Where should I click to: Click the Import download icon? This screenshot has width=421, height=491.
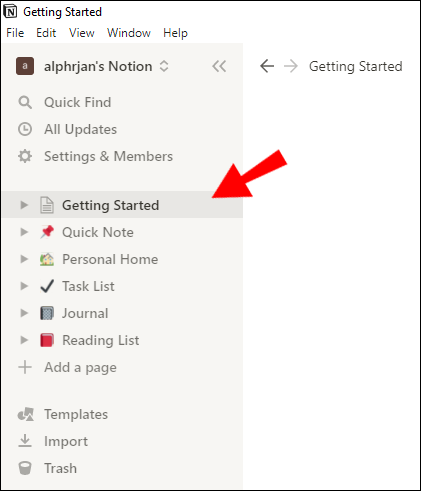[x=25, y=441]
